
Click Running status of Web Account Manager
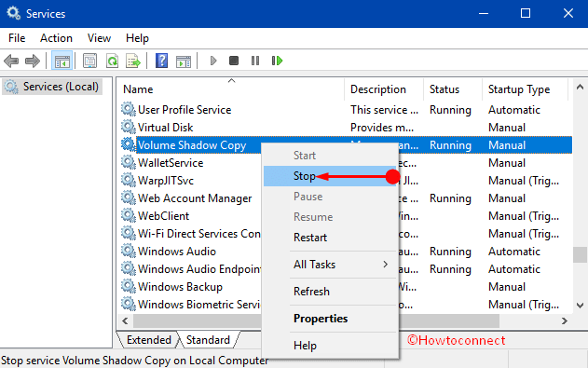click(x=450, y=198)
